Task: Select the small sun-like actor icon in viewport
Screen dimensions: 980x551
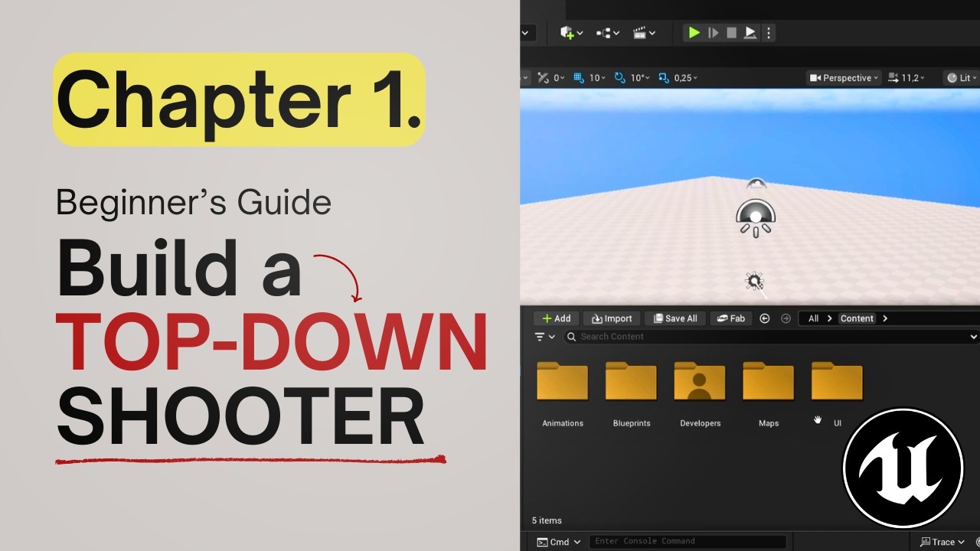Action: [x=754, y=282]
